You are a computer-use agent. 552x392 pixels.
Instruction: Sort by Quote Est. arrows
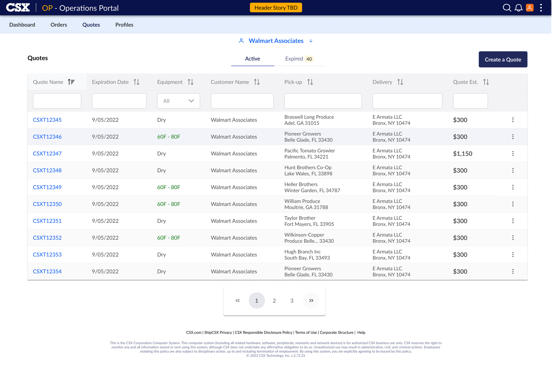tap(486, 82)
